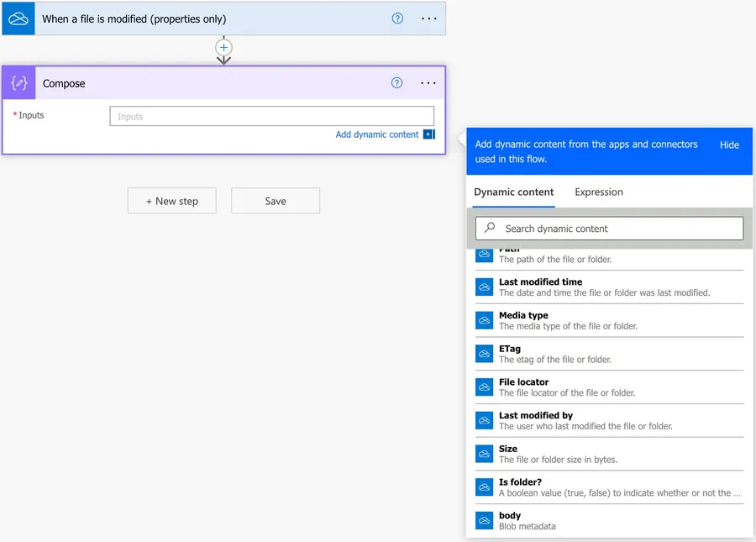
Task: Hide the dynamic content panel
Action: [x=729, y=145]
